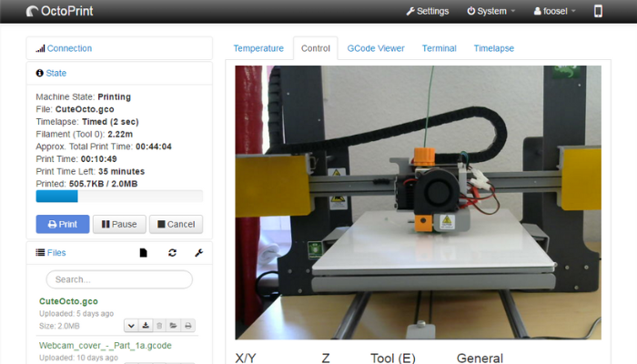
Task: Open file list settings wrench icon
Action: coord(199,253)
